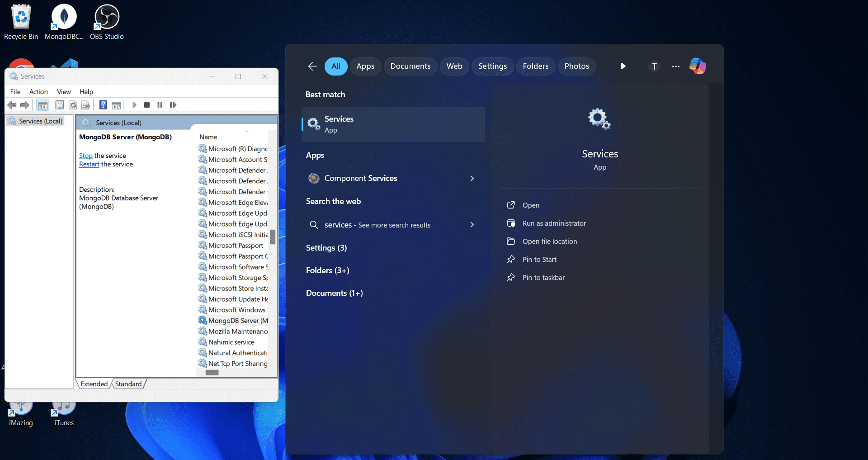Refresh the Services list via toolbar icon
Image resolution: width=868 pixels, height=460 pixels.
coord(73,105)
